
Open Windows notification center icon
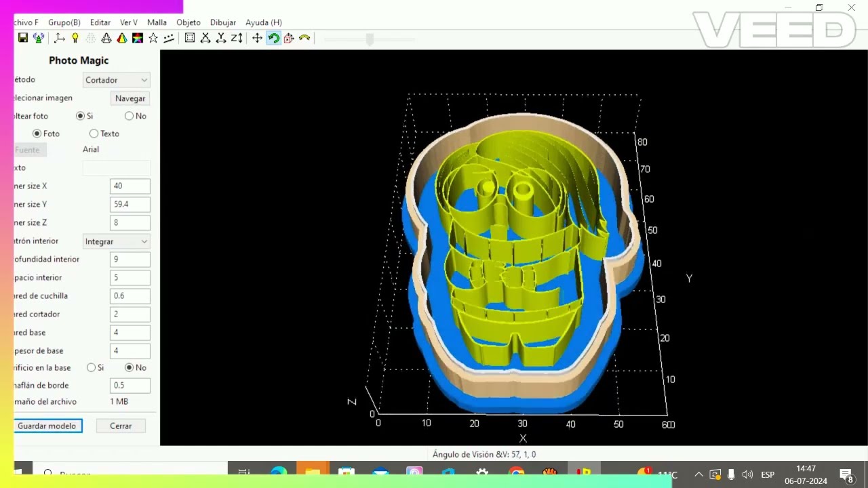[846, 475]
